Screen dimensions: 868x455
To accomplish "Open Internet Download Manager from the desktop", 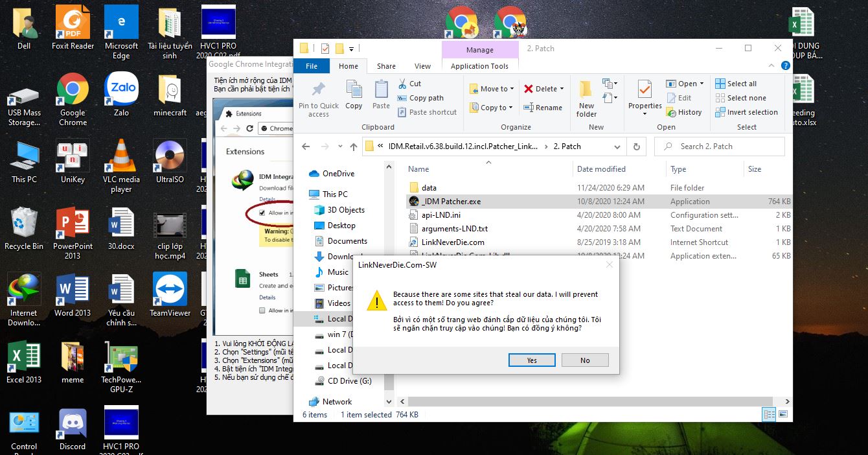I will (x=24, y=288).
